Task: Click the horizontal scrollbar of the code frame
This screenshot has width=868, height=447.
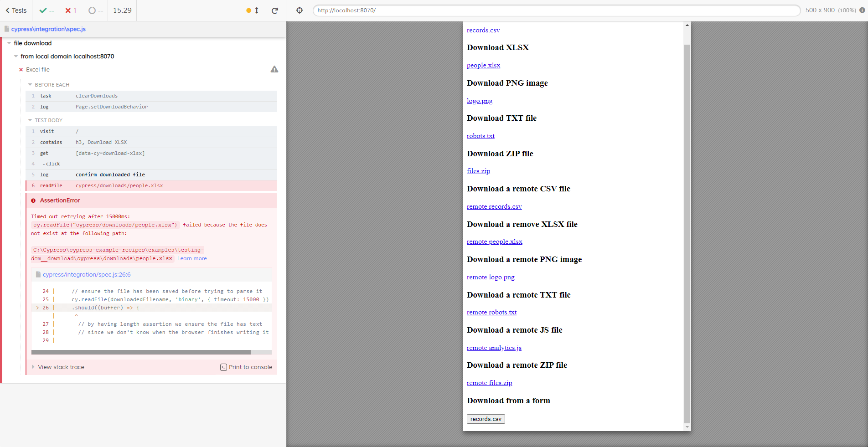Action: [141, 352]
